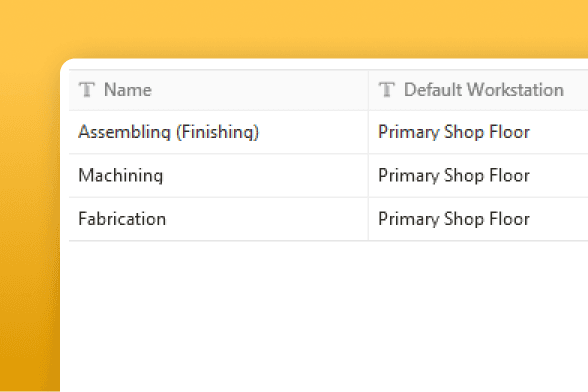Select Primary Shop Floor in the Assembling row
Viewport: 588px width, 392px height.
tap(454, 132)
